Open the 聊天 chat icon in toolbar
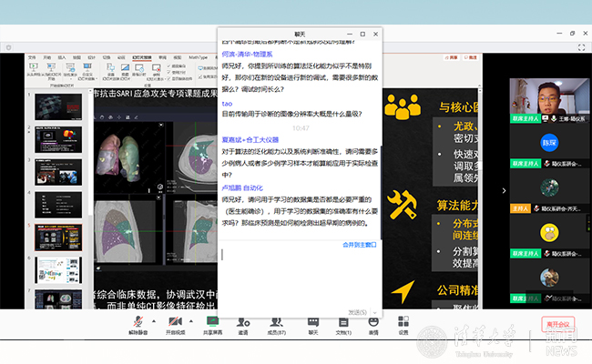Viewport: 592px width, 364px height. coord(312,322)
